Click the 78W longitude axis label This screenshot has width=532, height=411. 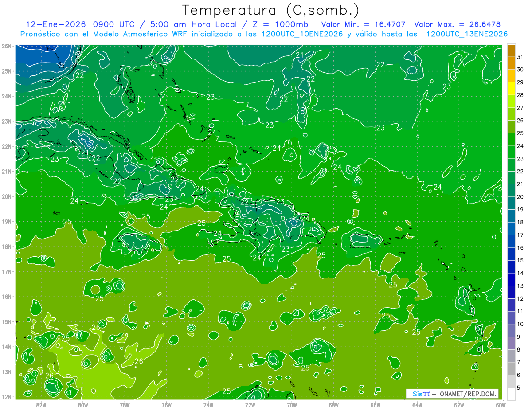pyautogui.click(x=125, y=405)
